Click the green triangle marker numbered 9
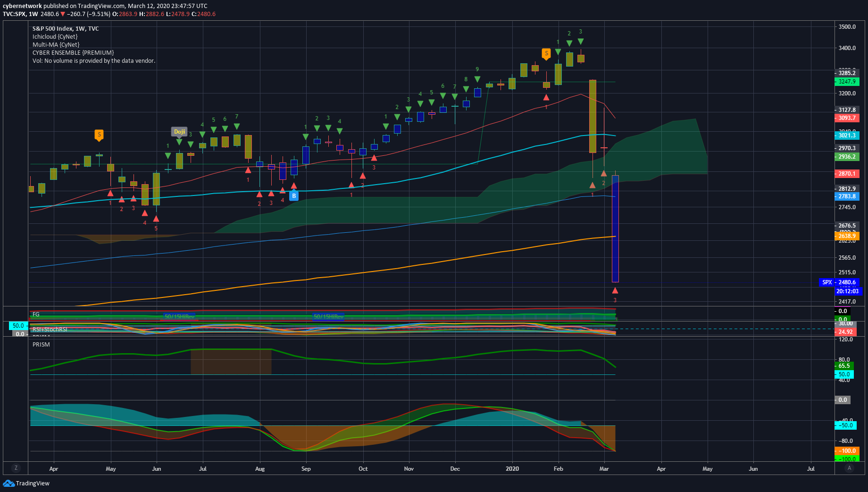Screen dimensions: 868x492 (477, 79)
